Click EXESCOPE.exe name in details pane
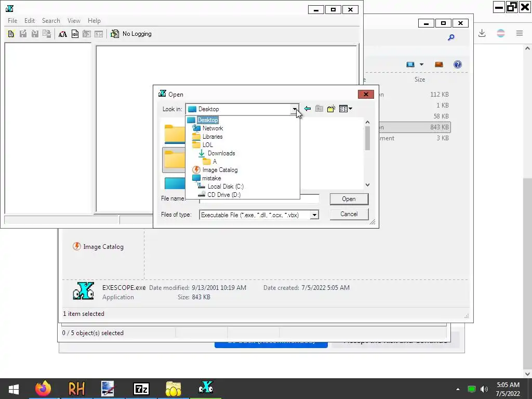 click(x=124, y=288)
